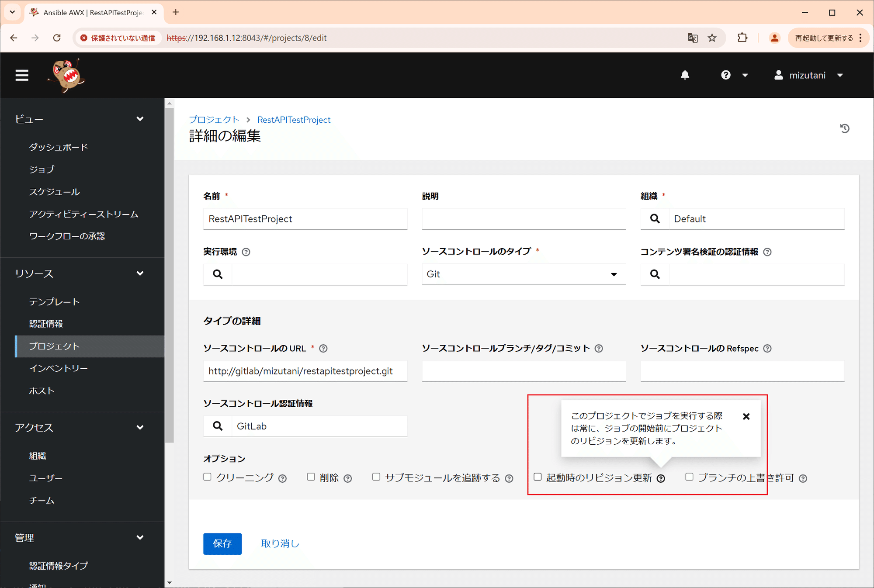Open the ソースコントロールの URL help tooltip
This screenshot has height=588, width=874.
pos(323,348)
